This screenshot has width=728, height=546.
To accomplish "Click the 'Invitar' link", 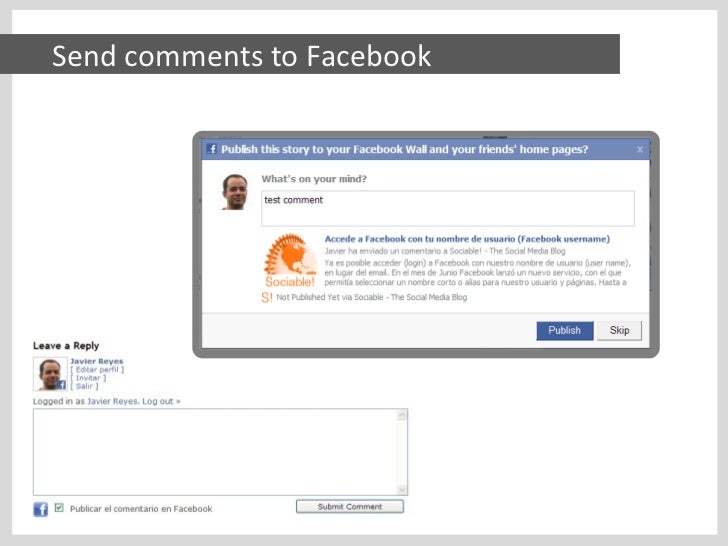I will coord(88,378).
